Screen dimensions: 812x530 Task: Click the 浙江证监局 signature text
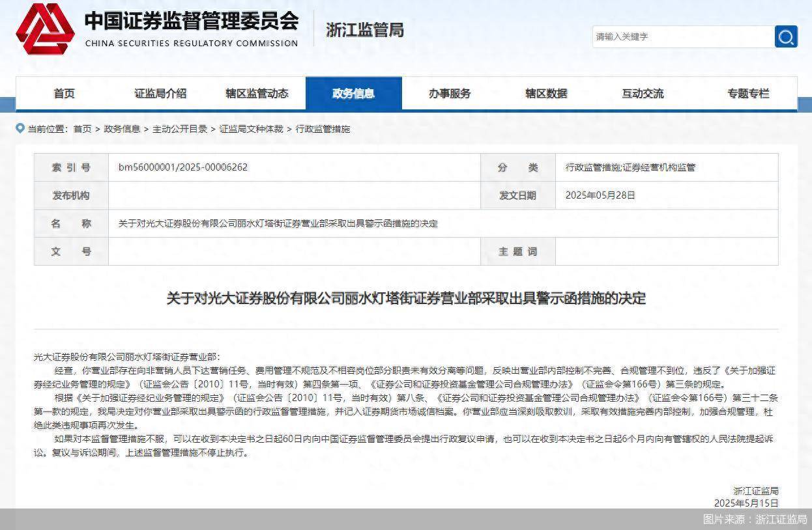point(755,491)
